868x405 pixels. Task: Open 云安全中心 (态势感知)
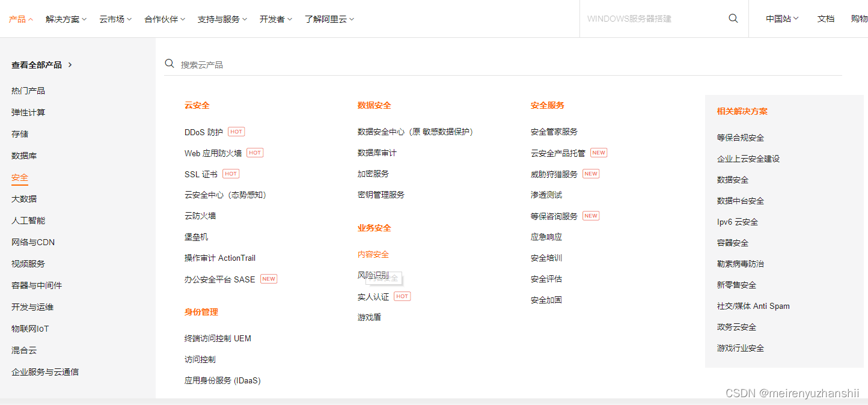tap(225, 195)
